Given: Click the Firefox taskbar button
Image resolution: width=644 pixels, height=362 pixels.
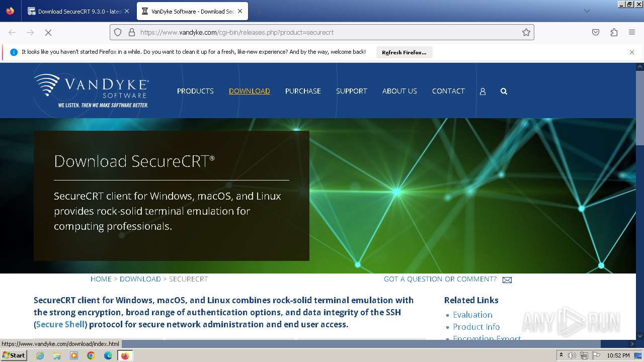Looking at the screenshot, I should [125, 355].
